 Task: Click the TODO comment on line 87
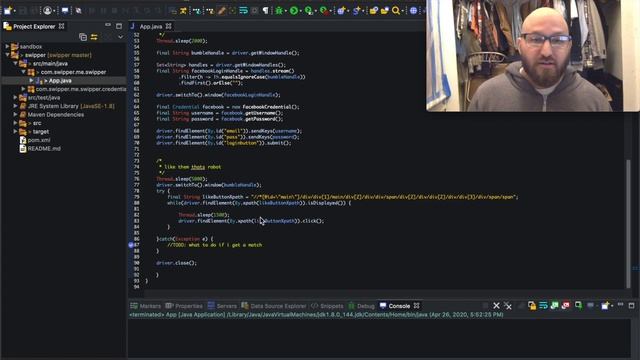(215, 245)
